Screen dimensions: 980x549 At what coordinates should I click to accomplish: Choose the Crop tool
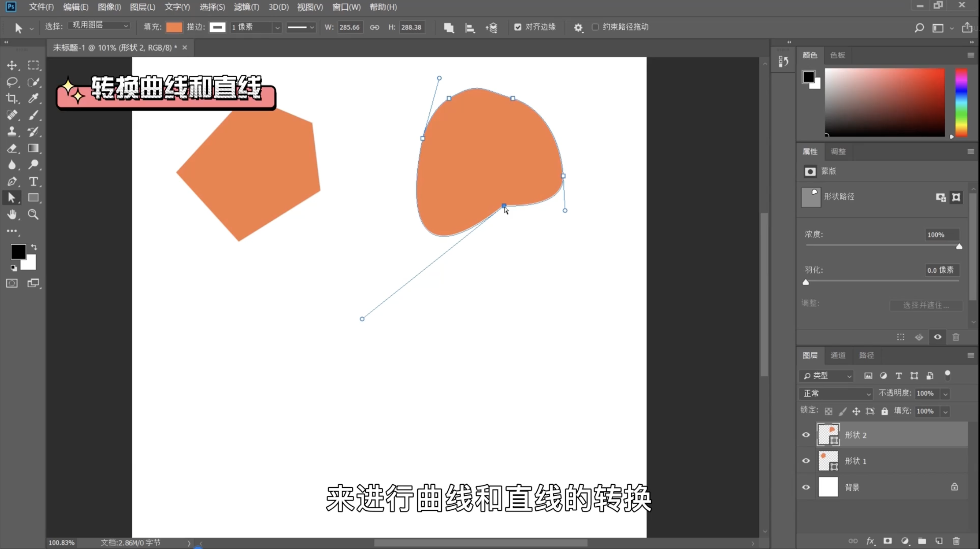pyautogui.click(x=12, y=98)
